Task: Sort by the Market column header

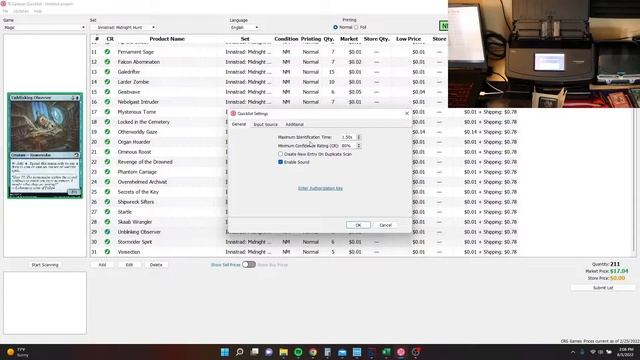Action: pyautogui.click(x=349, y=39)
